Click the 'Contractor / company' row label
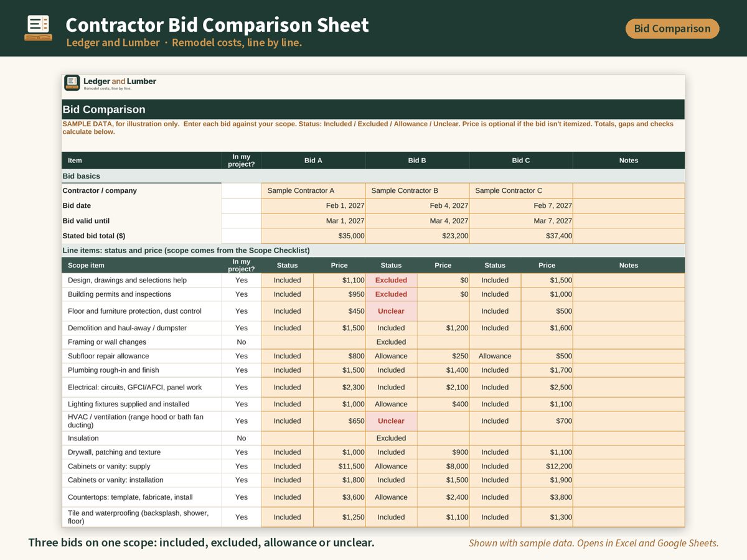Screen dimensions: 747x560 [141, 190]
